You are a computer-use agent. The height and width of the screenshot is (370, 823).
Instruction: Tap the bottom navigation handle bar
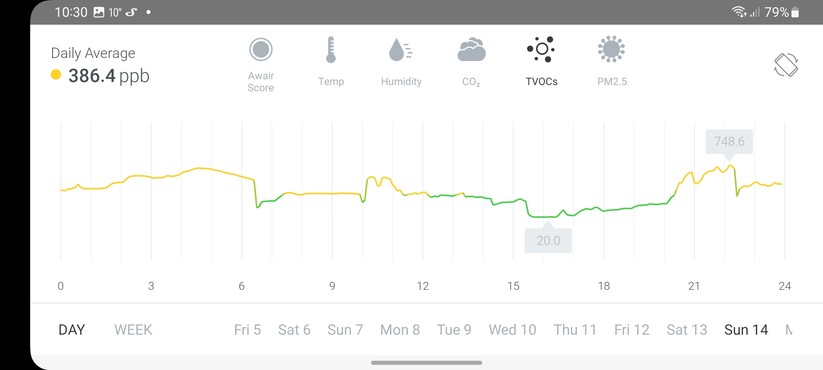(426, 363)
